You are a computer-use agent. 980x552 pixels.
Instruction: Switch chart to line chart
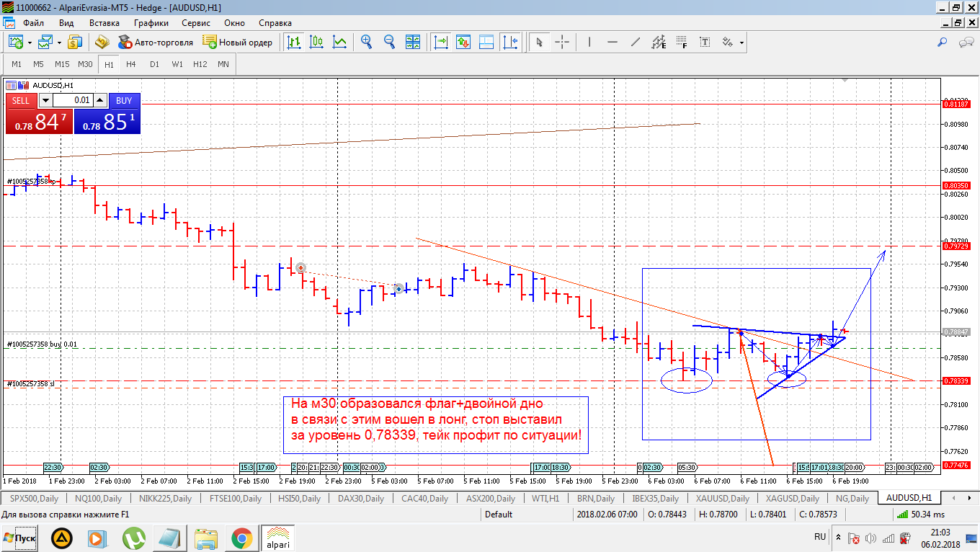[339, 42]
